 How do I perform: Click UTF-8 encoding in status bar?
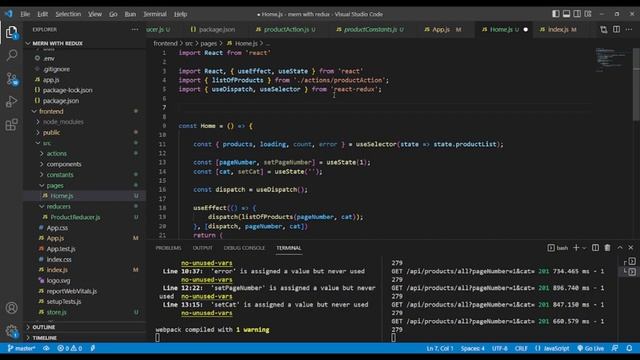[x=500, y=348]
